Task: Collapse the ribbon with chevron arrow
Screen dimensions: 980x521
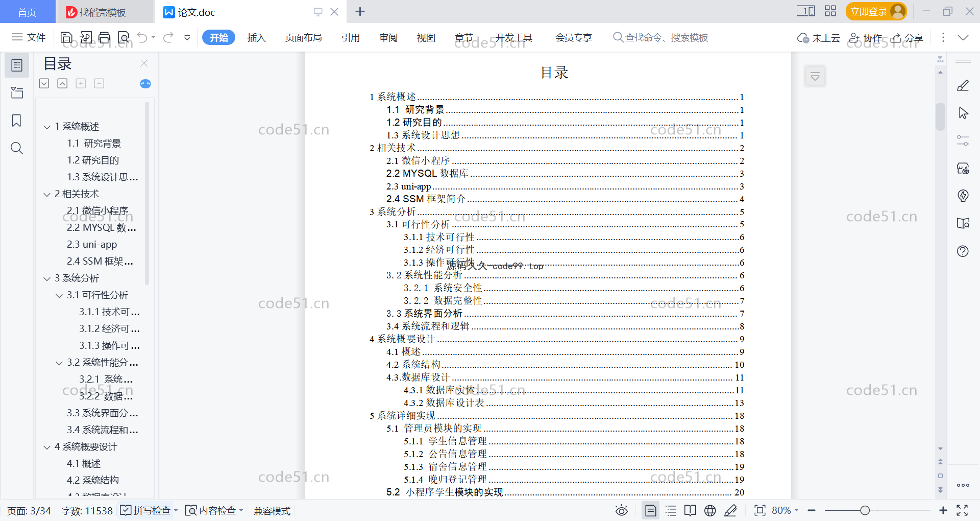Action: (963, 37)
